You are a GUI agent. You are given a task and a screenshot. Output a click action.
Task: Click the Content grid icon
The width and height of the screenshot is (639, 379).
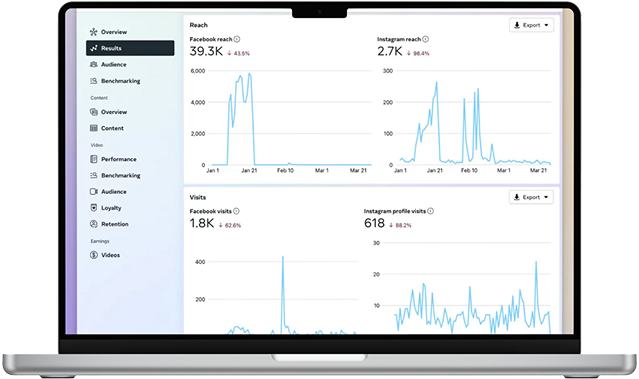(x=94, y=128)
